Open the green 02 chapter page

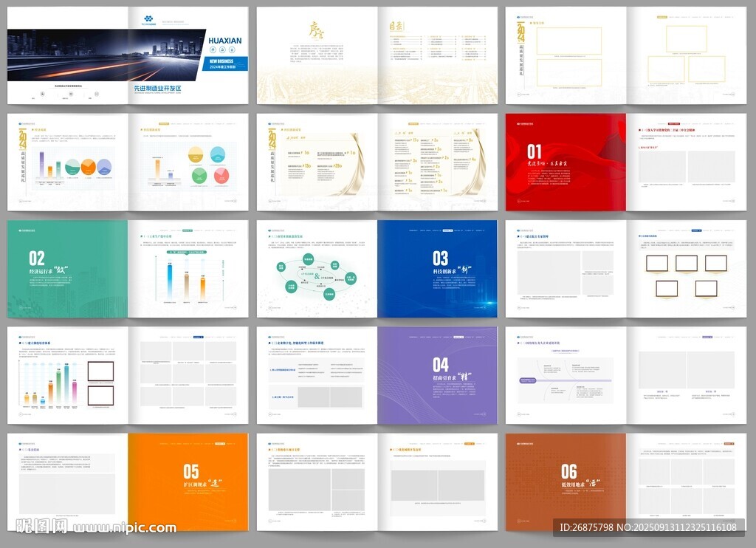click(x=67, y=269)
